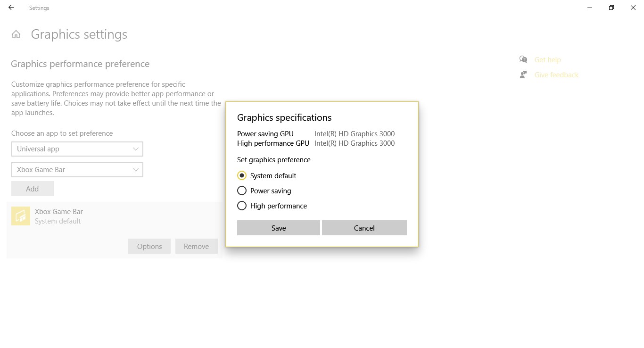Image resolution: width=644 pixels, height=348 pixels.
Task: Click the Add button
Action: [33, 189]
